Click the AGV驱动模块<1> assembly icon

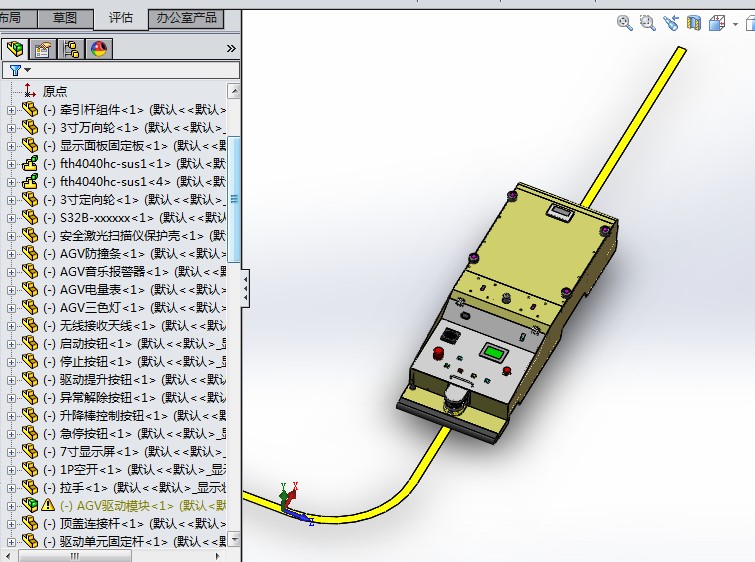tap(30, 505)
